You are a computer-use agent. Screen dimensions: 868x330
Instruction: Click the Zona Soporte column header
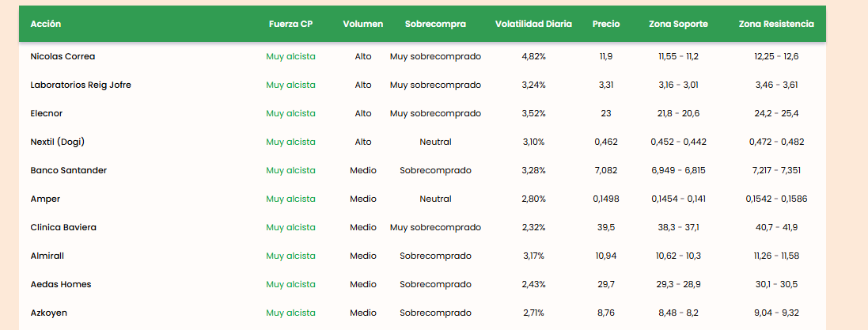[x=678, y=24]
